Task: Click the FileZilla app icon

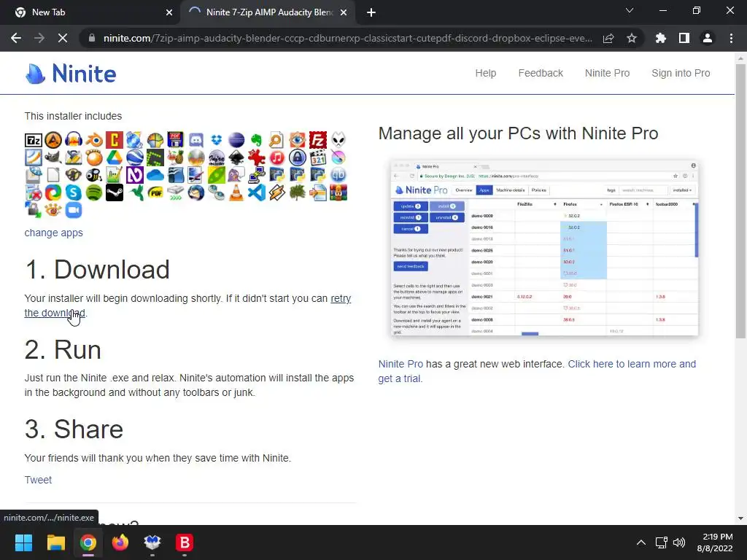Action: coord(318,140)
